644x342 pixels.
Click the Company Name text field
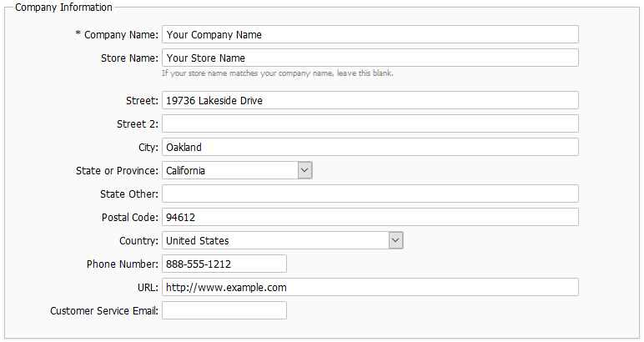(370, 35)
